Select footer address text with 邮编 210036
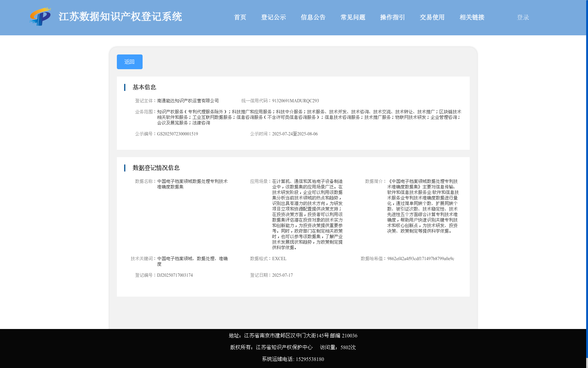The image size is (588, 368). pyautogui.click(x=293, y=336)
